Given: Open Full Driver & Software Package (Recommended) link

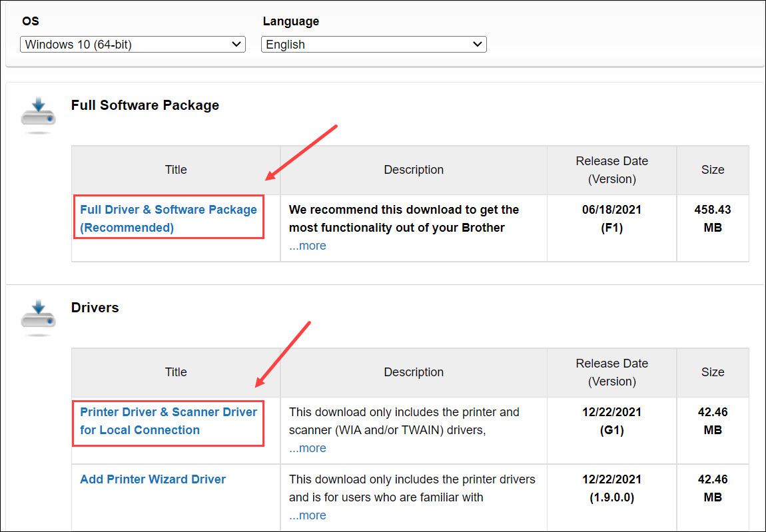Looking at the screenshot, I should pos(169,218).
